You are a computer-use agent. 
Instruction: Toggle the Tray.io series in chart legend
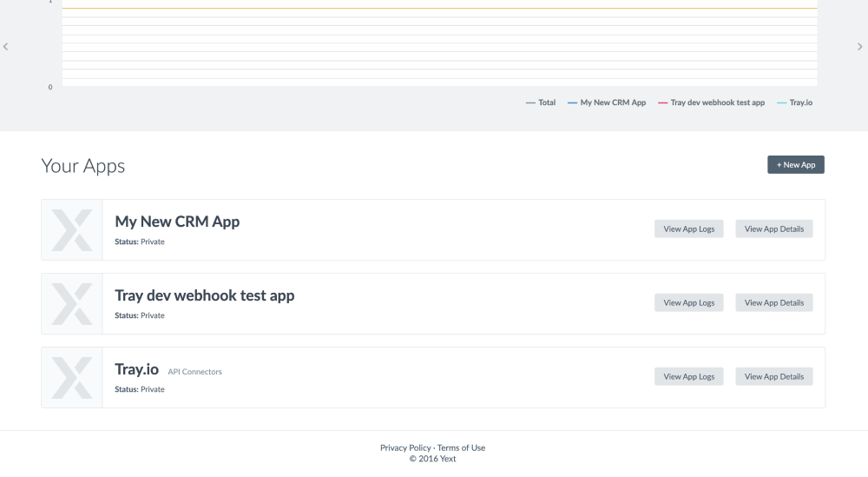point(794,103)
